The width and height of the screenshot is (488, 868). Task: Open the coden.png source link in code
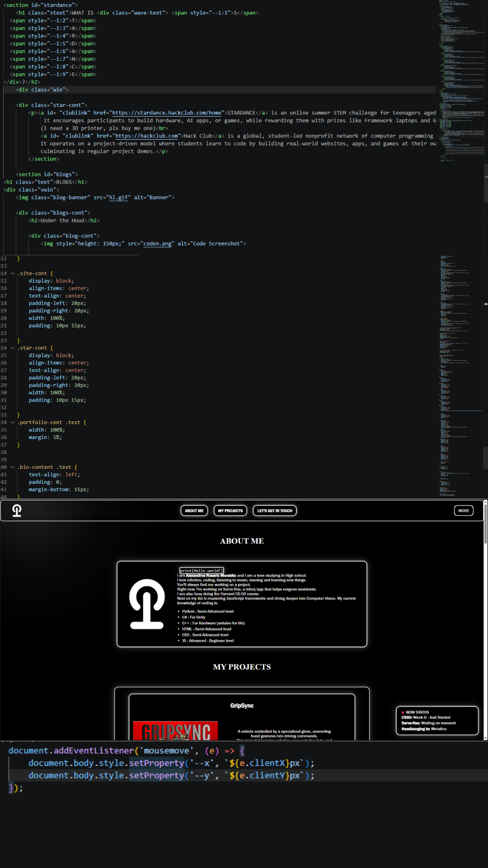(x=157, y=244)
